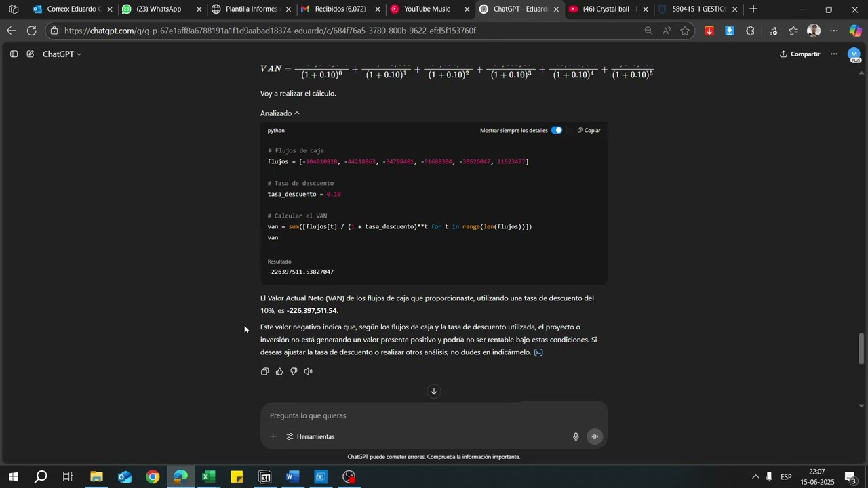868x488 pixels.
Task: Copy the assistant response
Action: (x=265, y=371)
